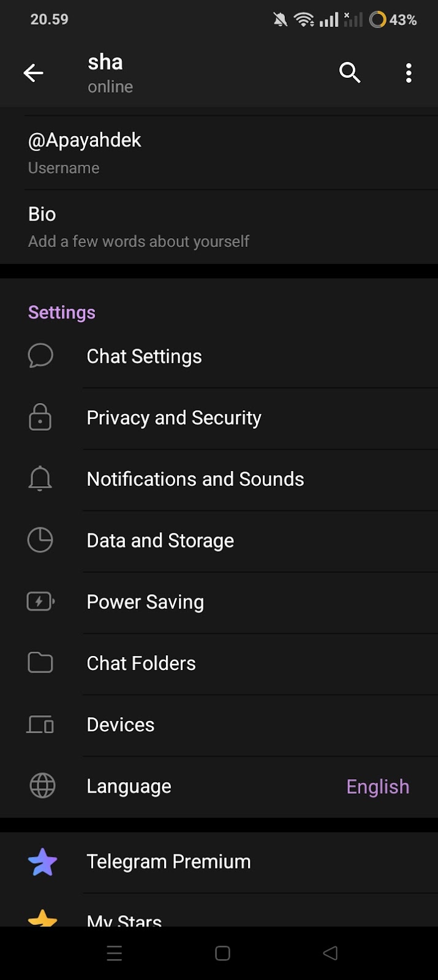Tap the Language globe icon
This screenshot has height=980, width=438.
[x=42, y=786]
